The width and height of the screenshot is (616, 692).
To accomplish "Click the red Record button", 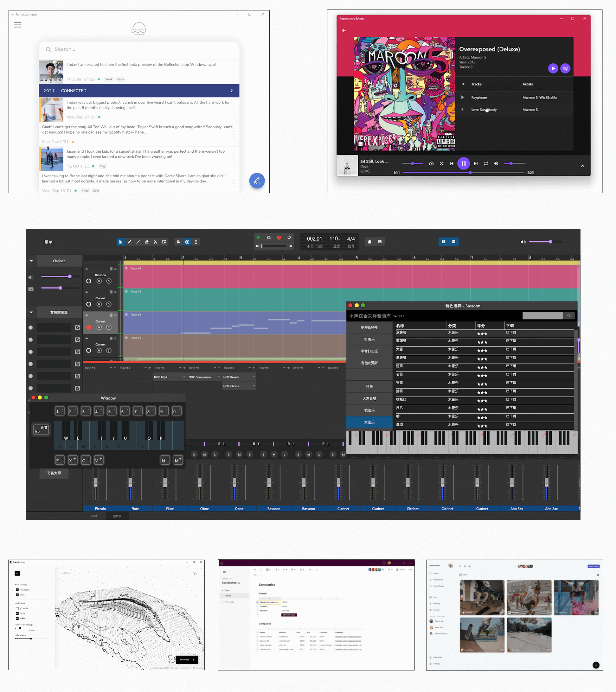I will click(x=279, y=238).
